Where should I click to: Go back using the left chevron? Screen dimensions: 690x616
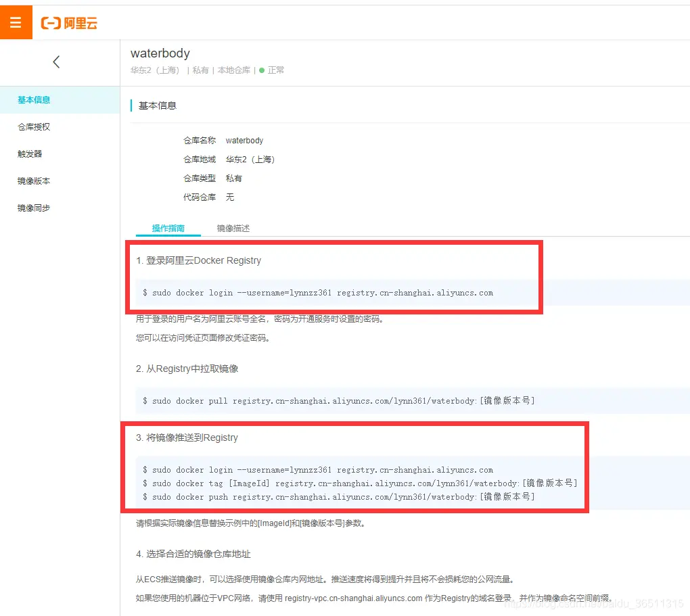click(x=56, y=62)
